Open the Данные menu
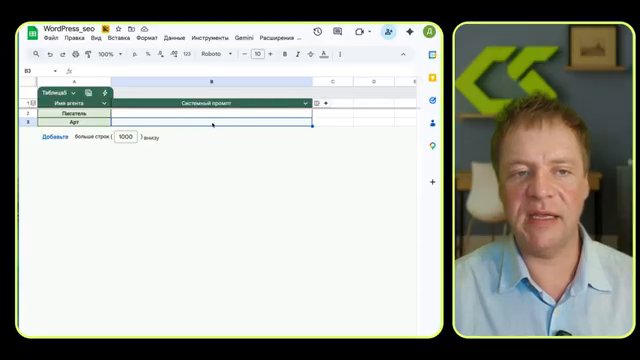Screen dimensions: 640x360 click(174, 38)
